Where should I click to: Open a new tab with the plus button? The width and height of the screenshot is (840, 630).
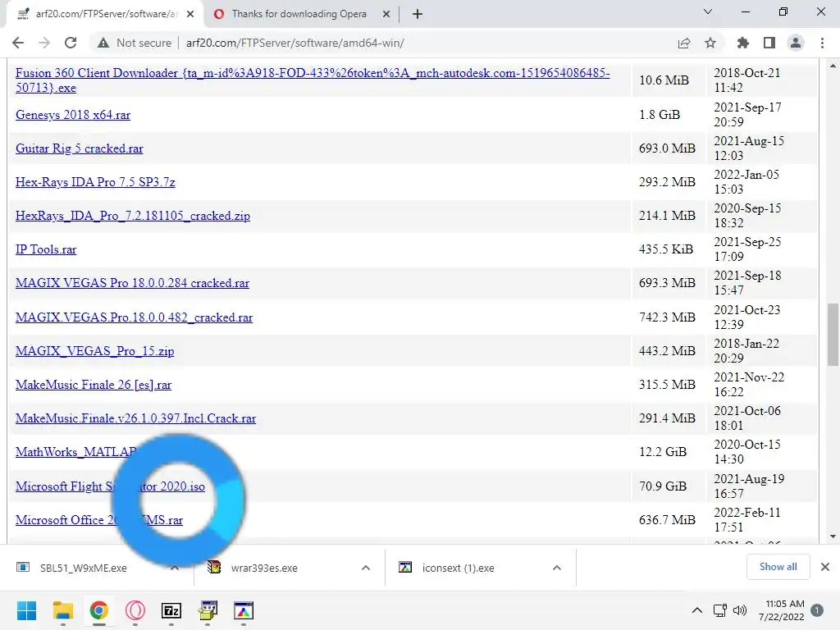coord(418,14)
